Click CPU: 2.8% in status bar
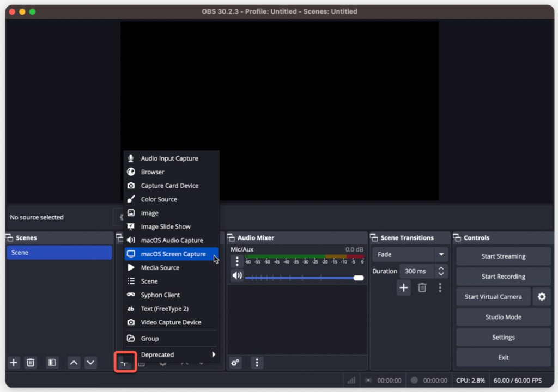This screenshot has width=558, height=392. click(470, 380)
